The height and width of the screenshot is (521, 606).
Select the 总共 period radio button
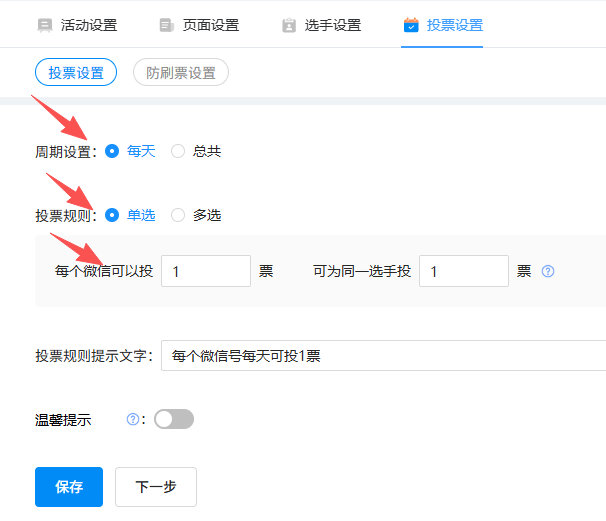pos(178,151)
